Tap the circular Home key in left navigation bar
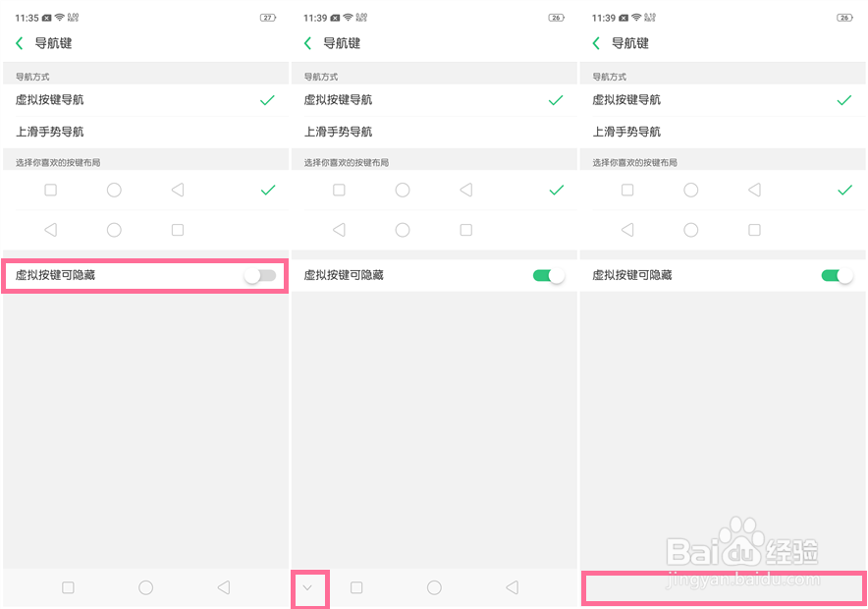 tap(145, 586)
